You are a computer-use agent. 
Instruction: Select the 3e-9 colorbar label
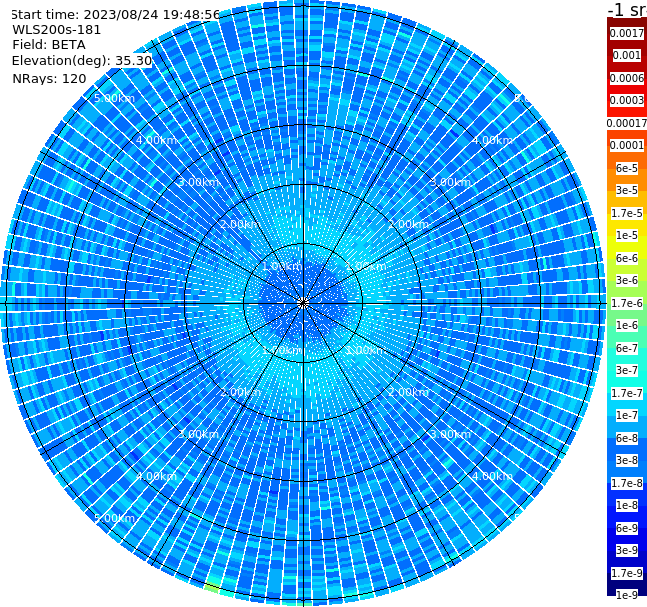point(627,550)
